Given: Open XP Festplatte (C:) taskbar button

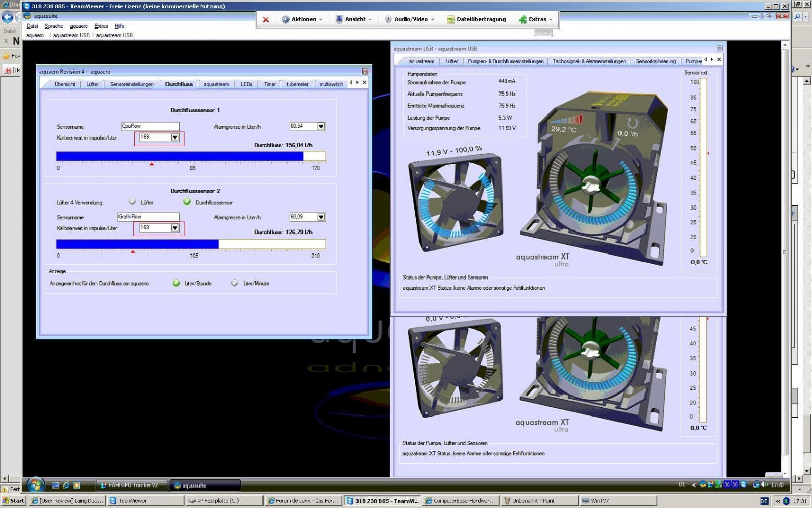Looking at the screenshot, I should [224, 501].
